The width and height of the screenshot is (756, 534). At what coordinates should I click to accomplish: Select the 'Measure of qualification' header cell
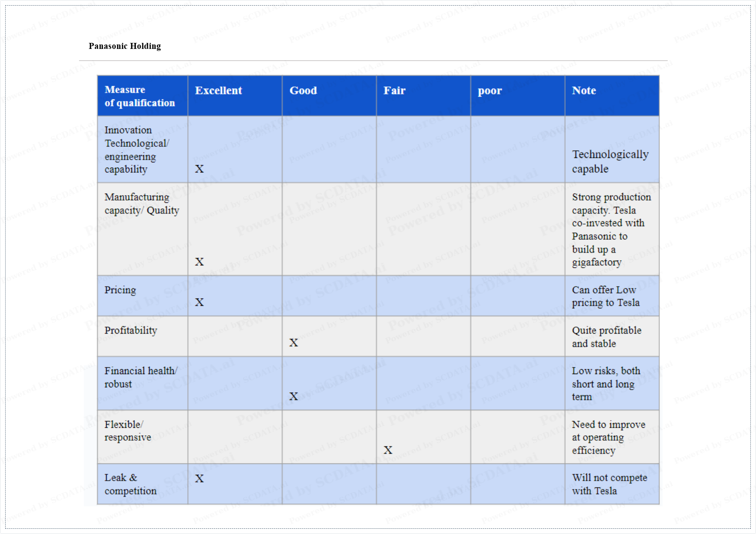coord(143,96)
